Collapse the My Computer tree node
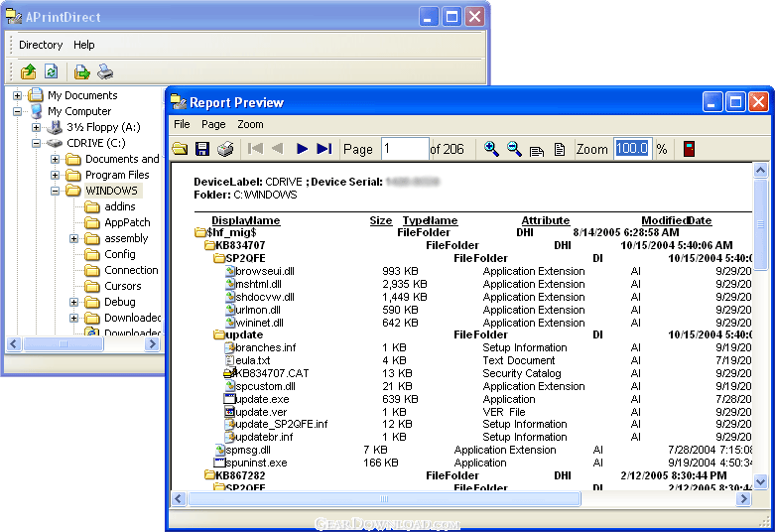This screenshot has width=775, height=532. pyautogui.click(x=17, y=111)
